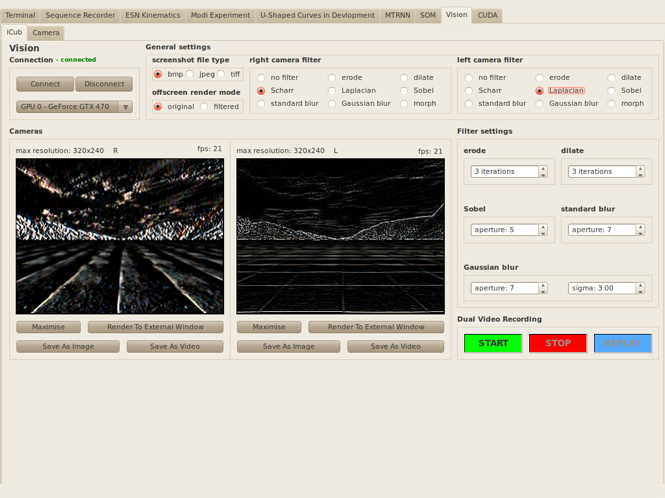This screenshot has width=665, height=498.
Task: Click the Disconnect button
Action: [x=104, y=84]
